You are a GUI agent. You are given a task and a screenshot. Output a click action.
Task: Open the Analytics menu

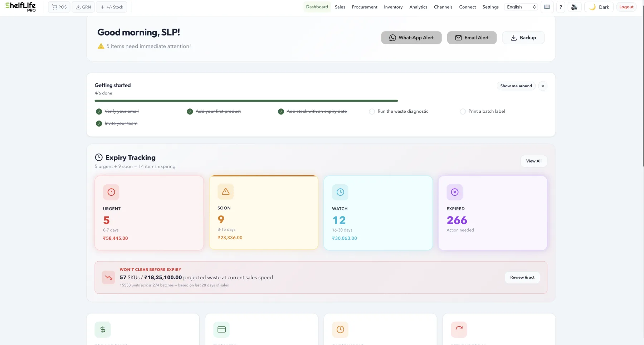pyautogui.click(x=418, y=7)
